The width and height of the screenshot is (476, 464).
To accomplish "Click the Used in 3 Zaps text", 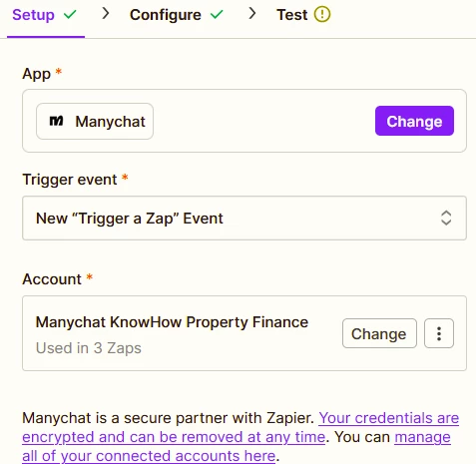I will [89, 348].
